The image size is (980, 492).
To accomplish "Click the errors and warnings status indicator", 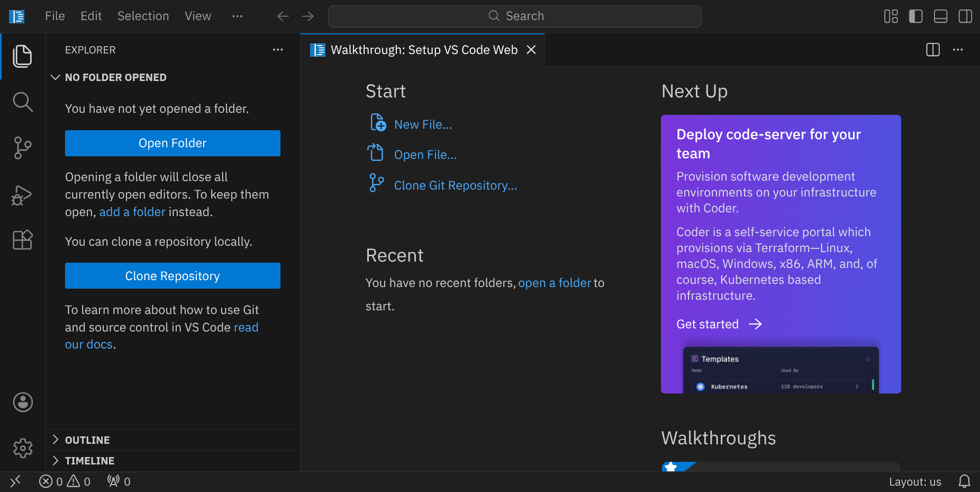I will pos(65,481).
